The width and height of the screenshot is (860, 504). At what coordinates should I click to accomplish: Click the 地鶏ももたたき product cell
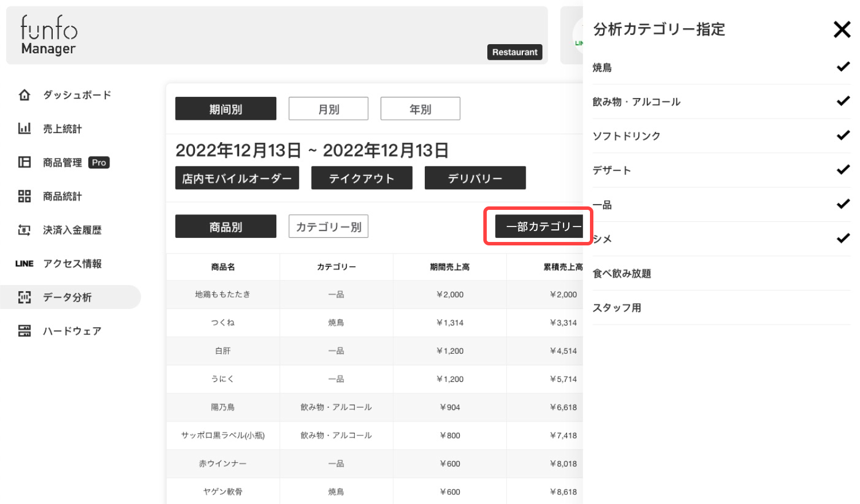coord(223,295)
